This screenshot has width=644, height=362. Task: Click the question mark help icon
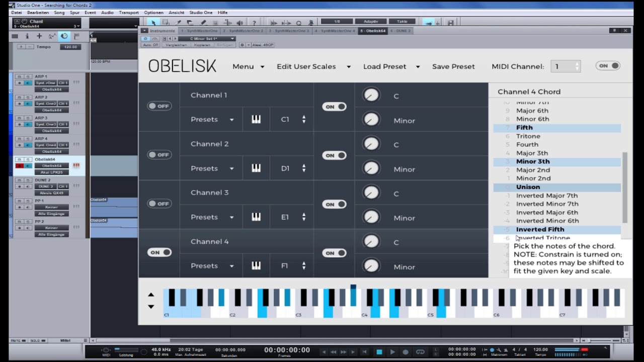coord(254,23)
